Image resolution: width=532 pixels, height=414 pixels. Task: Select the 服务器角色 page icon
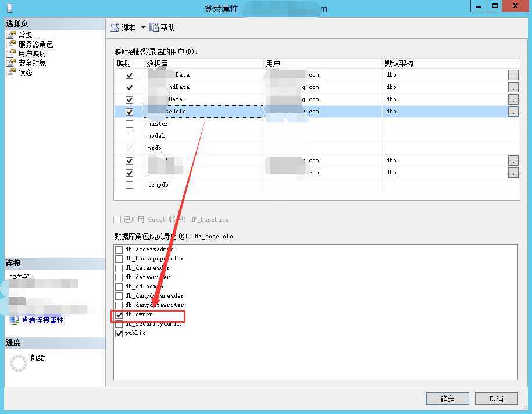point(11,44)
